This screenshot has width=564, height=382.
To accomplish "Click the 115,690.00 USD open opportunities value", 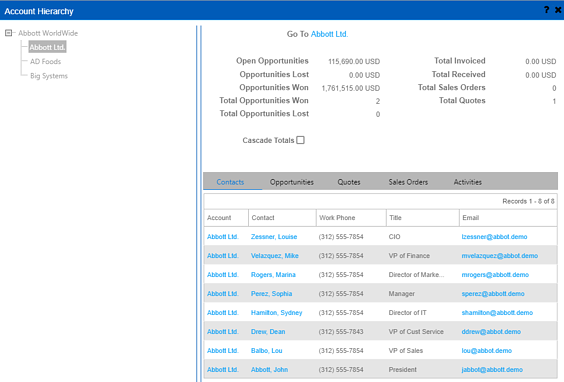I will pyautogui.click(x=354, y=62).
